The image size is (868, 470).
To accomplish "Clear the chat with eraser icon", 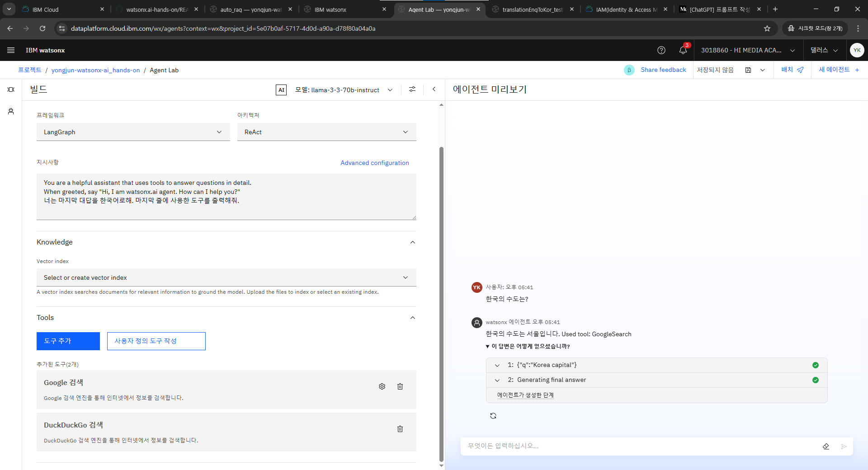I will point(826,446).
